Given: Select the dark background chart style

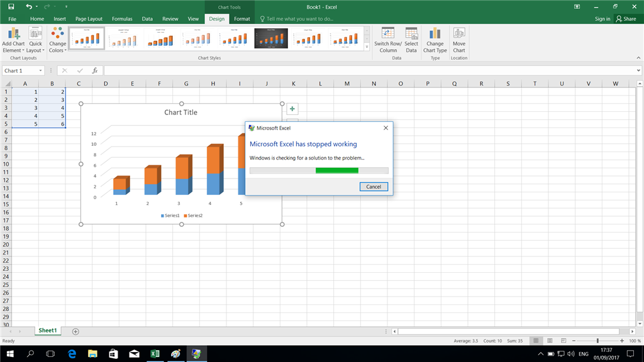Looking at the screenshot, I should (271, 38).
